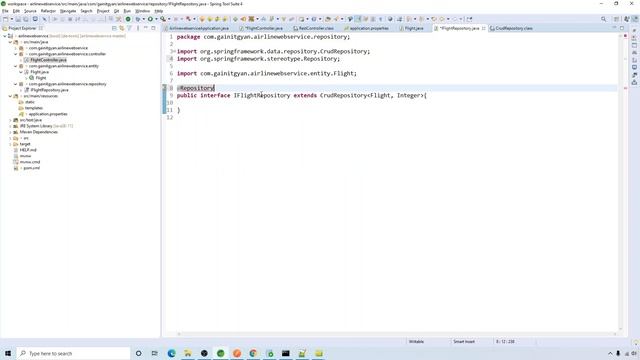Expand Maven Dependencies node
640x360 pixels.
(10, 132)
